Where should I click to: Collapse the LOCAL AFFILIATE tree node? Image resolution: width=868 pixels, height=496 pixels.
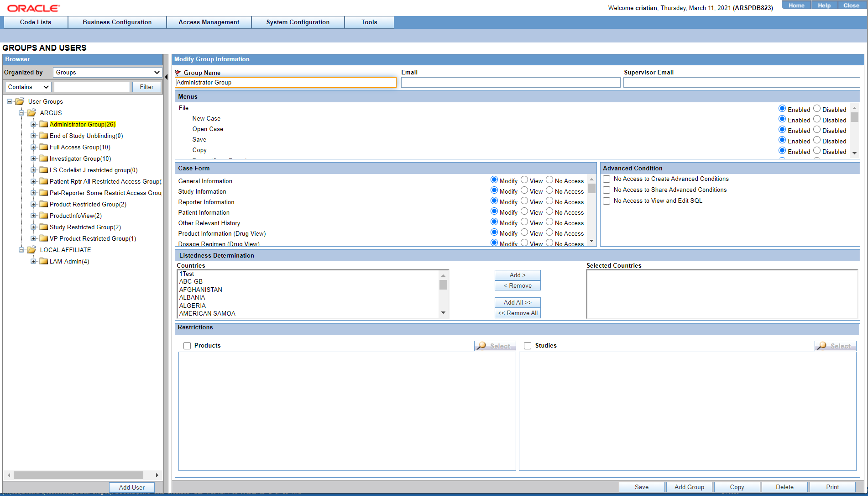[x=21, y=250]
